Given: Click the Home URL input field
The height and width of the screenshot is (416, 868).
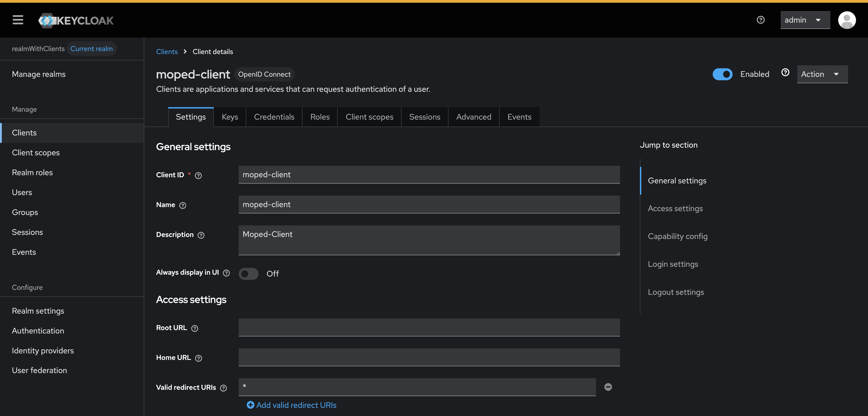Looking at the screenshot, I should click(429, 357).
